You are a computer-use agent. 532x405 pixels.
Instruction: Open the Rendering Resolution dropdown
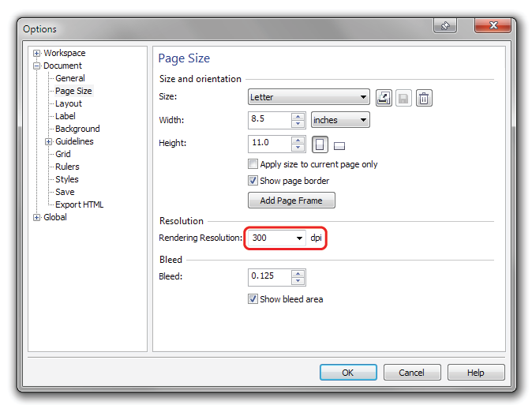click(299, 238)
